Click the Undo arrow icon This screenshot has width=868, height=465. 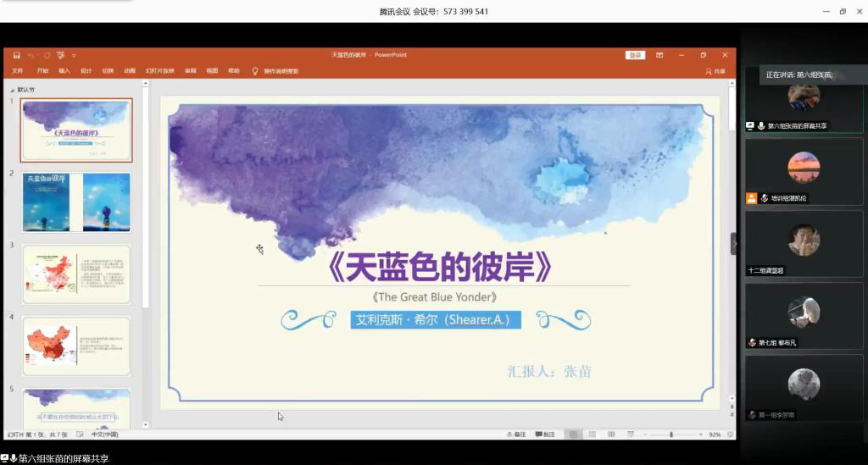coord(31,55)
